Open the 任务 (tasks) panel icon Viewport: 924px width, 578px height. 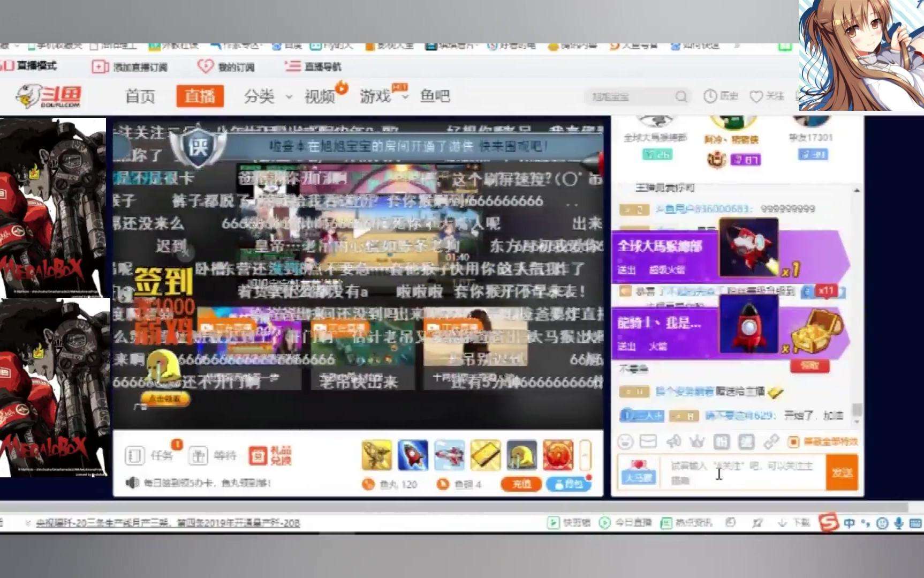134,455
